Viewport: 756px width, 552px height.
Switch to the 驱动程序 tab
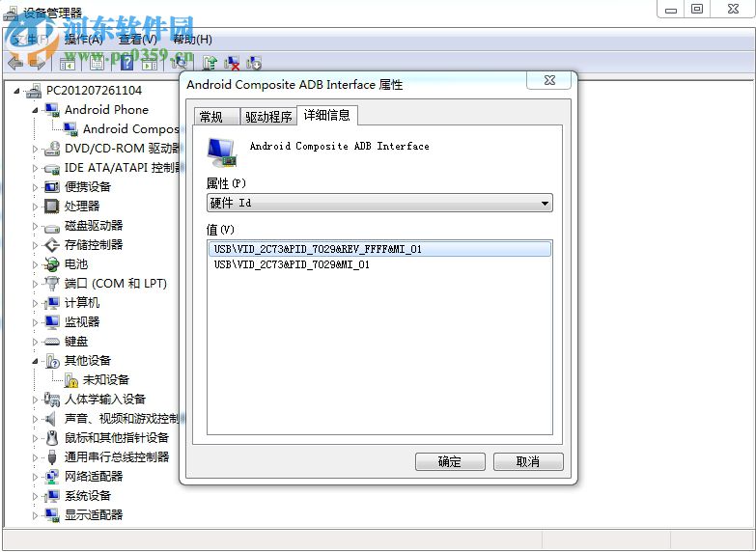pyautogui.click(x=268, y=117)
